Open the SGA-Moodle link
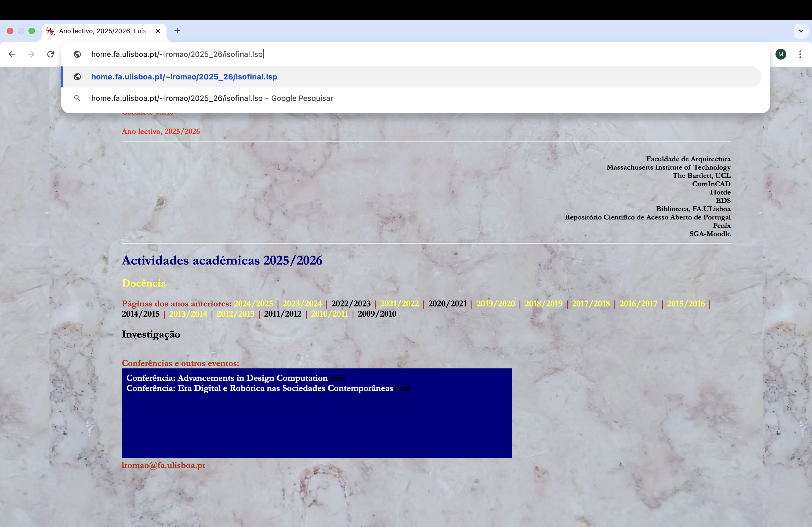This screenshot has height=527, width=812. pos(710,234)
